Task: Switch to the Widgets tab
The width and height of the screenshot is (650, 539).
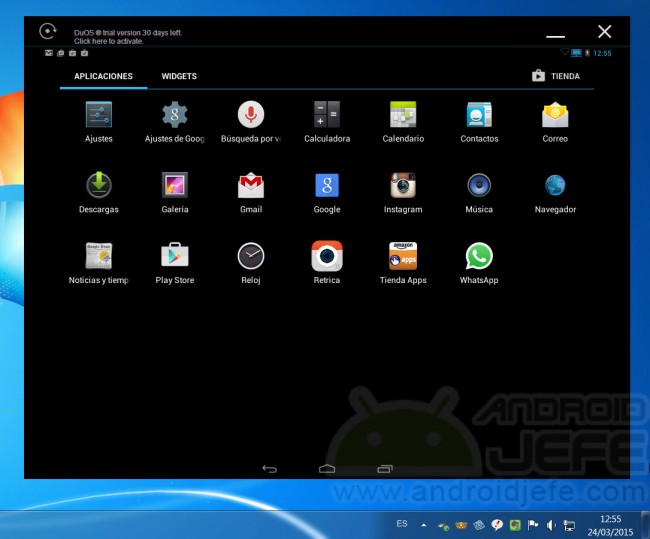Action: [x=179, y=76]
